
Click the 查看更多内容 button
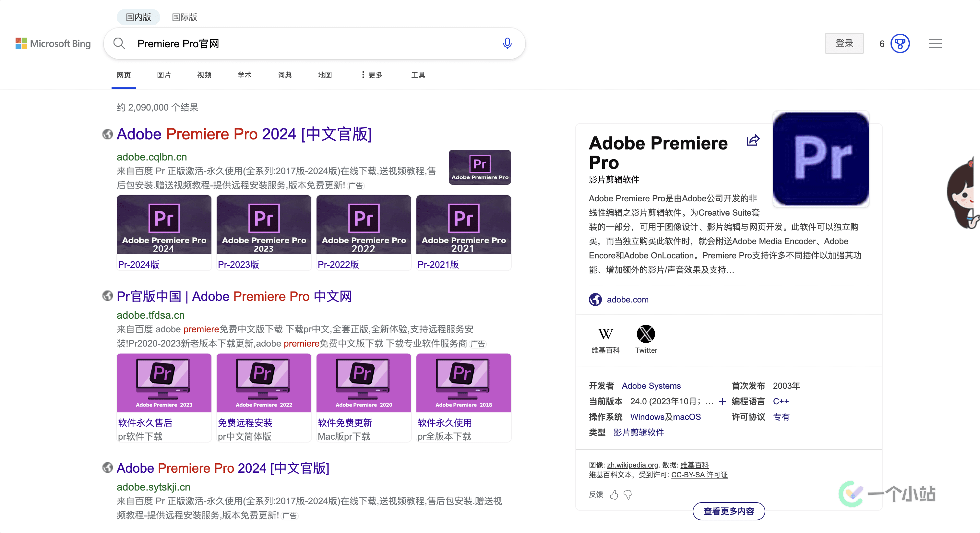point(729,511)
